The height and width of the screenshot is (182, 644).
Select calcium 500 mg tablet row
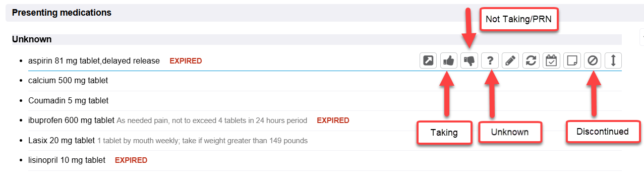(325, 81)
